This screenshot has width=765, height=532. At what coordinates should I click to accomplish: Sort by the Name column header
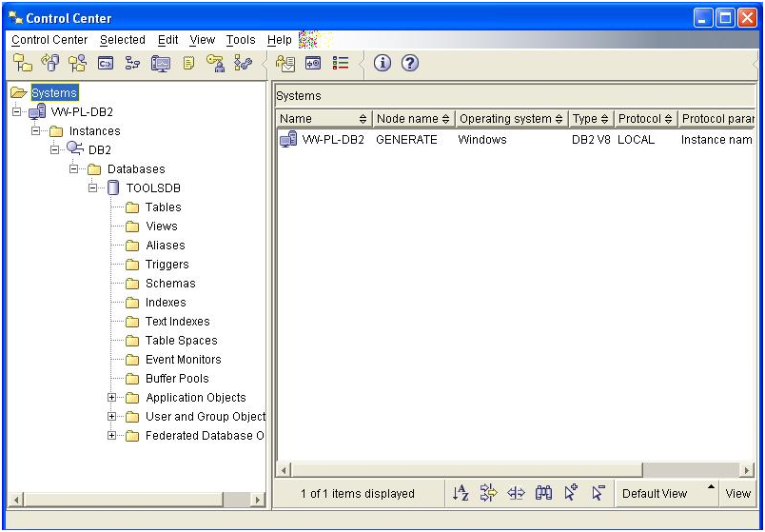click(323, 119)
